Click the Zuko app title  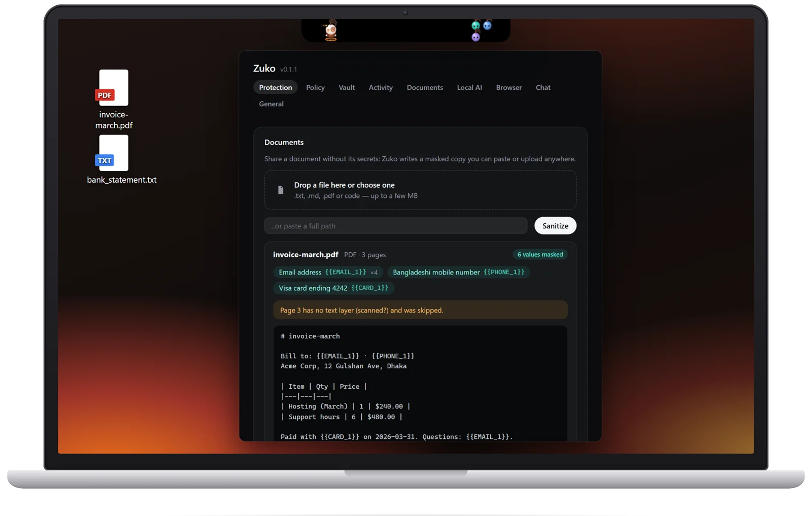point(264,68)
